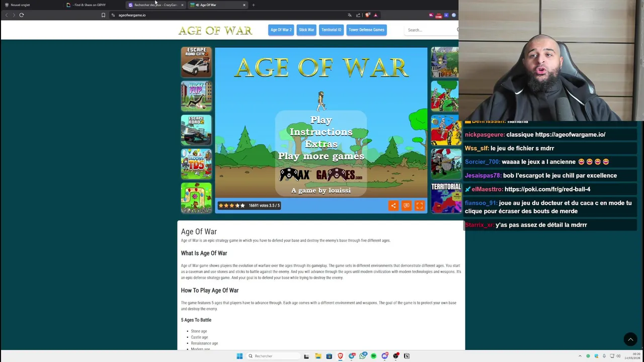Open File Explorer from the taskbar

point(318,356)
